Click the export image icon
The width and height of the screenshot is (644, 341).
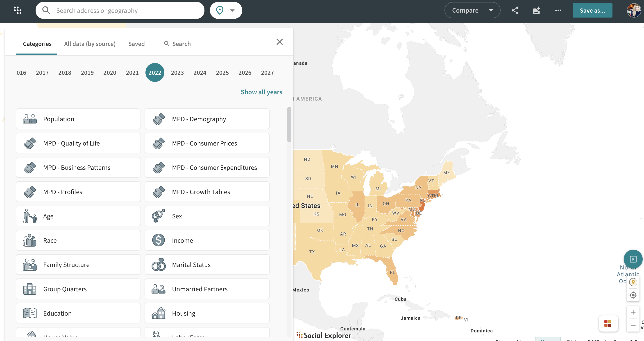(x=536, y=10)
